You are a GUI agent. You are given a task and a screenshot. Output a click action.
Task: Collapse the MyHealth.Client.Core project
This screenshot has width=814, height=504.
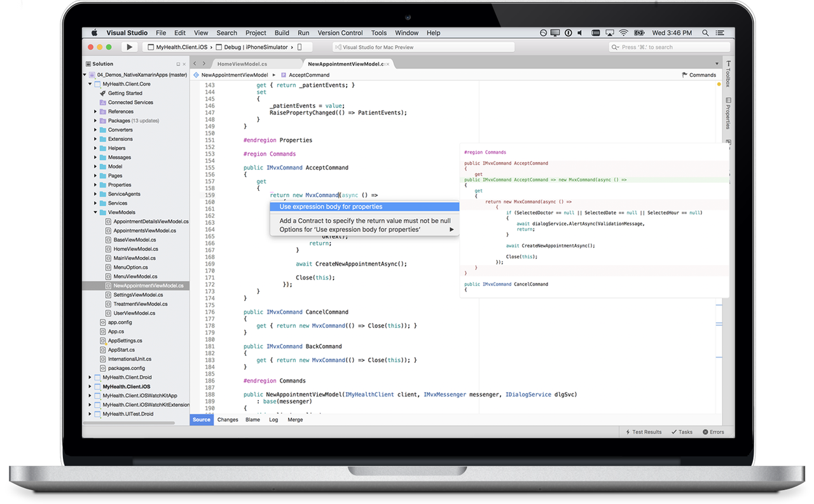(90, 84)
